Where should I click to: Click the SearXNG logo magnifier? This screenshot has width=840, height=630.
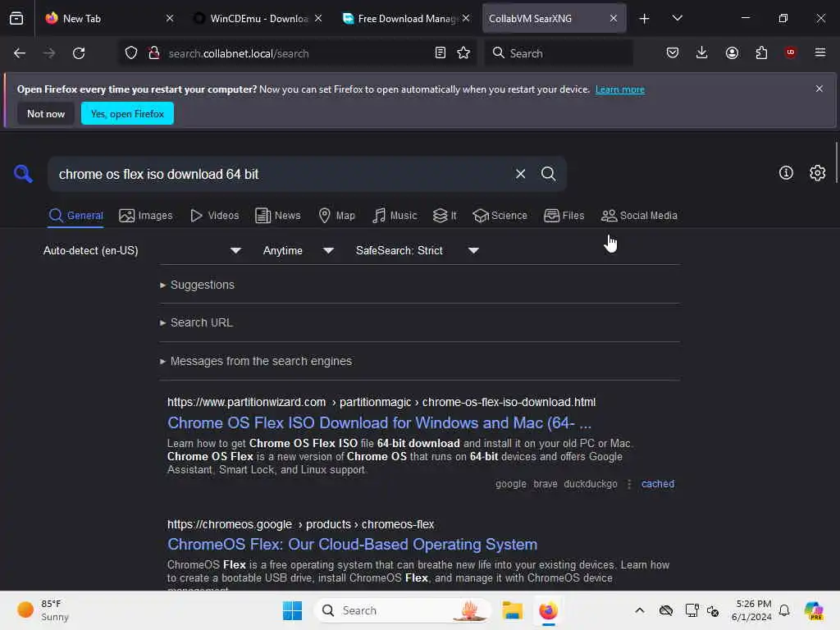point(23,174)
